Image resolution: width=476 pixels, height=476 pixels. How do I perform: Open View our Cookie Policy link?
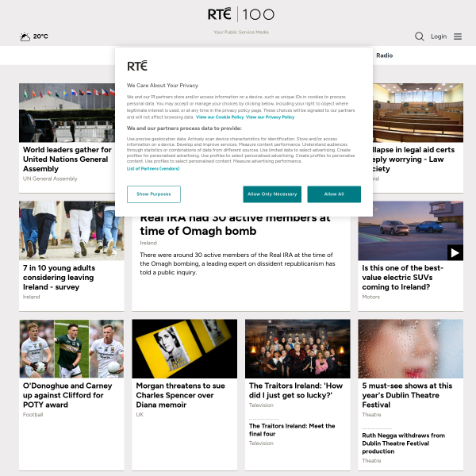tap(220, 117)
